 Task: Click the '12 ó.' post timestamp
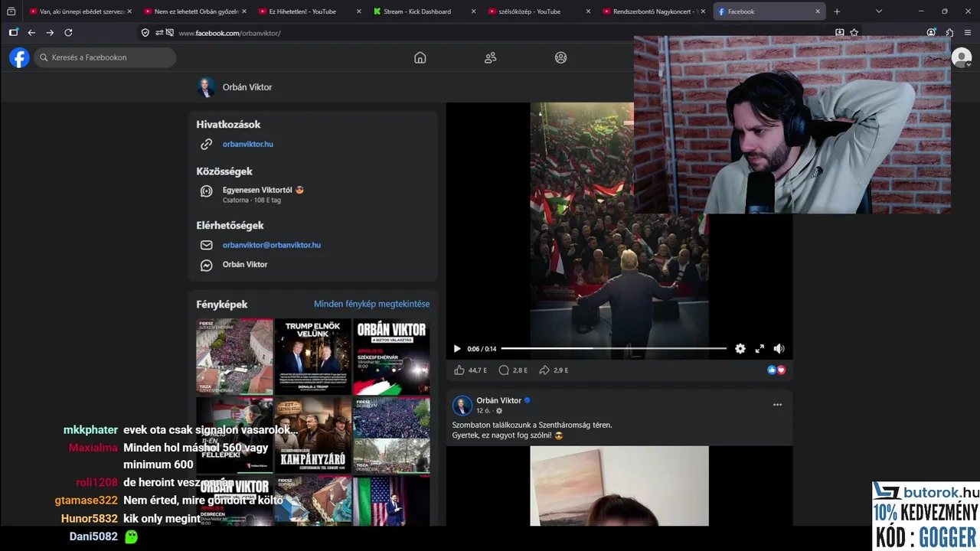pyautogui.click(x=483, y=411)
